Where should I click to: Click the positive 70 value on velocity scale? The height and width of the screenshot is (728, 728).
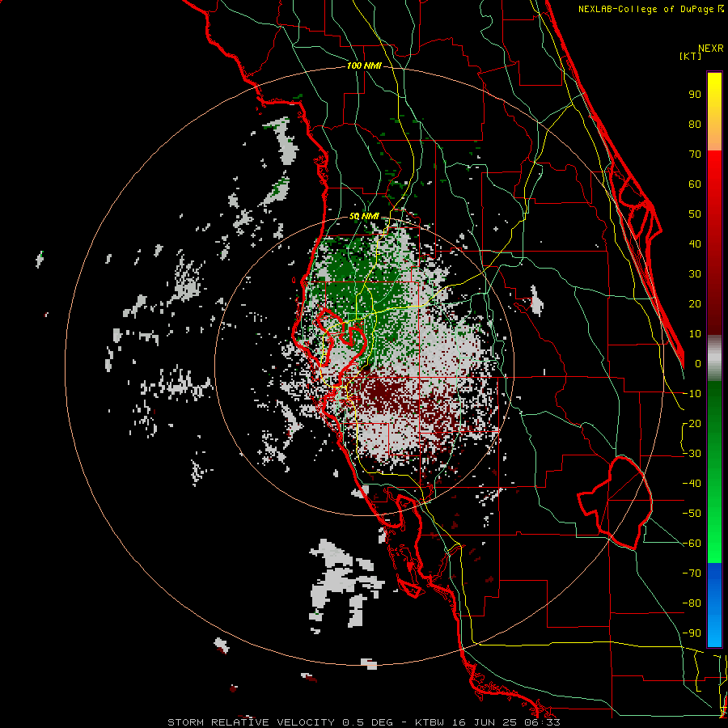click(695, 154)
